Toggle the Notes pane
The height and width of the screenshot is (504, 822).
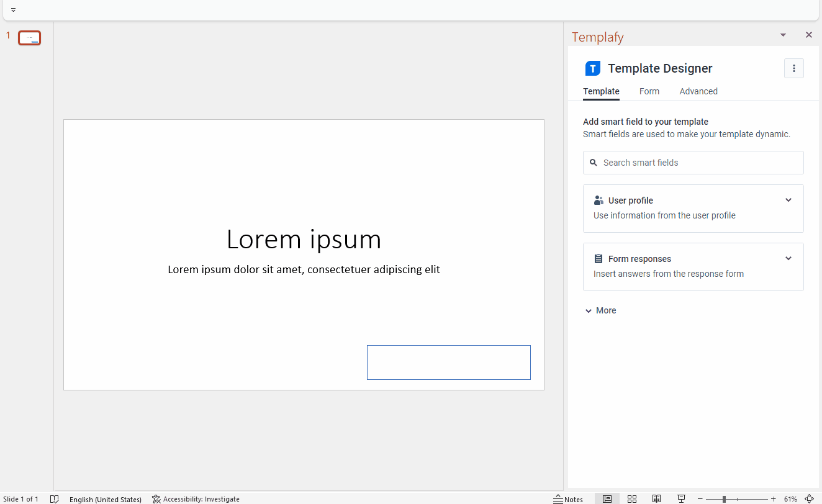pyautogui.click(x=569, y=498)
